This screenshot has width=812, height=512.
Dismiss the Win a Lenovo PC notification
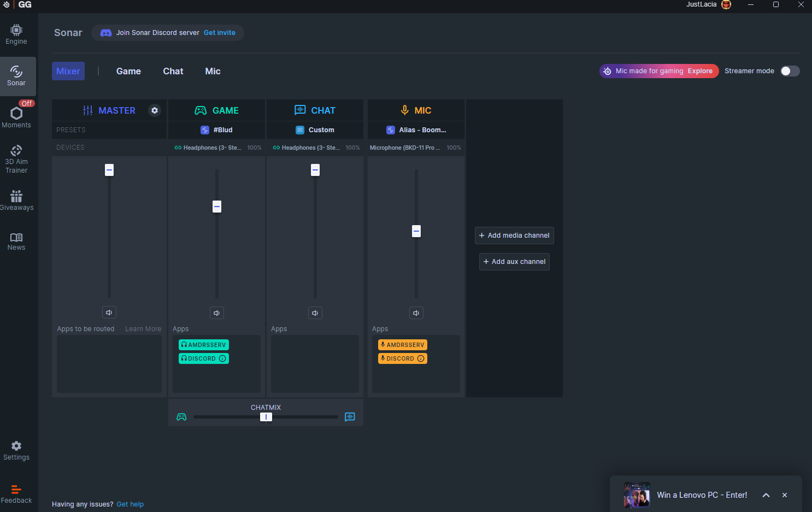785,495
